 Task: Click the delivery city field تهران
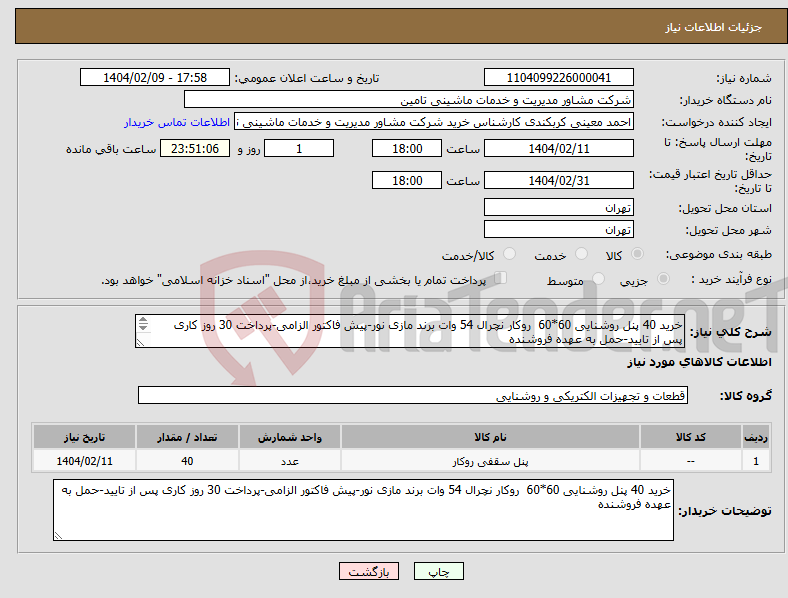559,229
